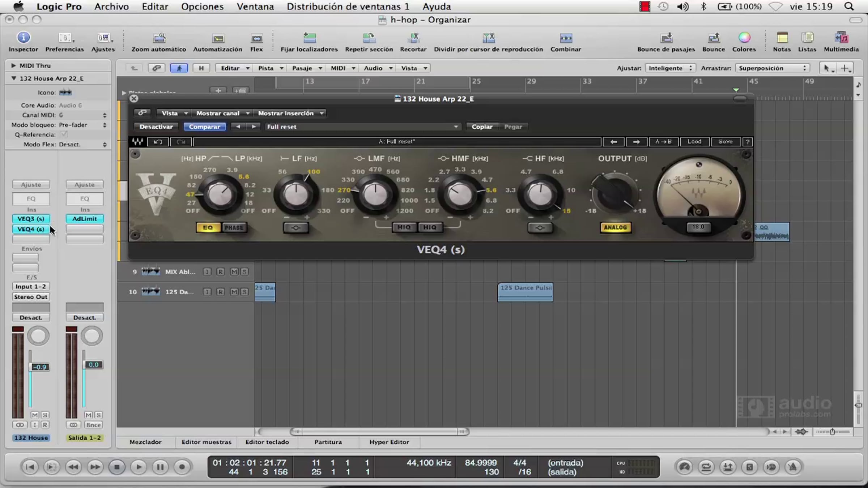Click the Automatización toolbar icon
The image size is (868, 488).
pos(218,38)
